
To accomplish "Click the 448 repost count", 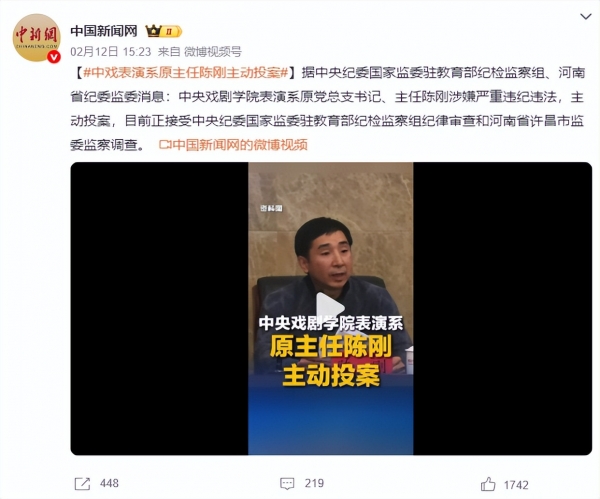I will (109, 483).
